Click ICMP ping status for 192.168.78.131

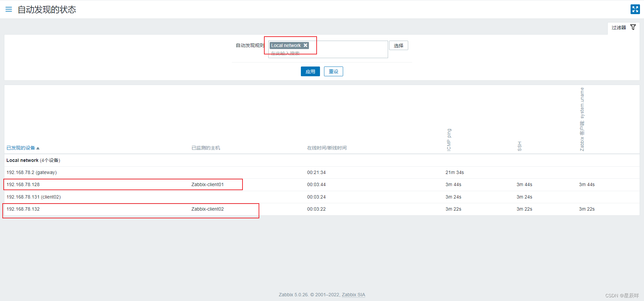pyautogui.click(x=453, y=197)
